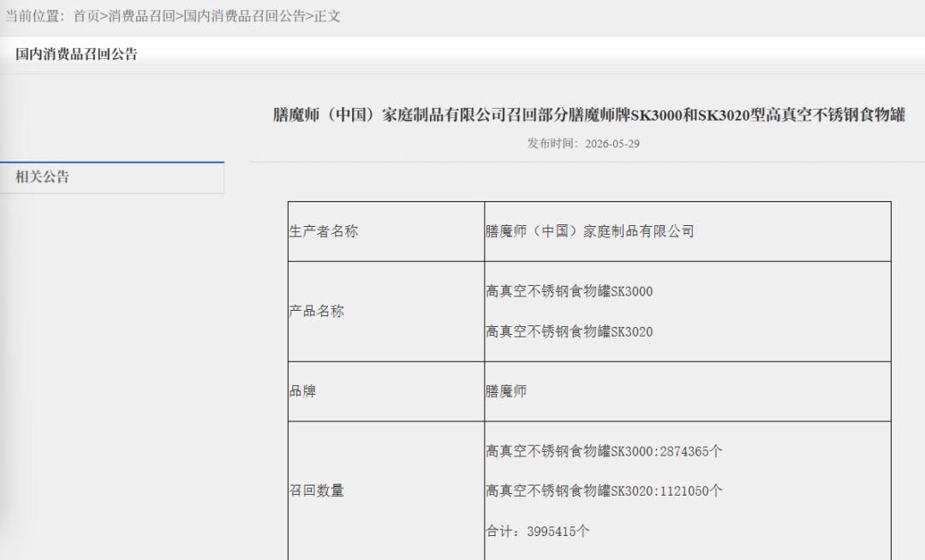
Task: Select product name 高真空不锈钢食物罐SK3020
Action: pos(570,332)
